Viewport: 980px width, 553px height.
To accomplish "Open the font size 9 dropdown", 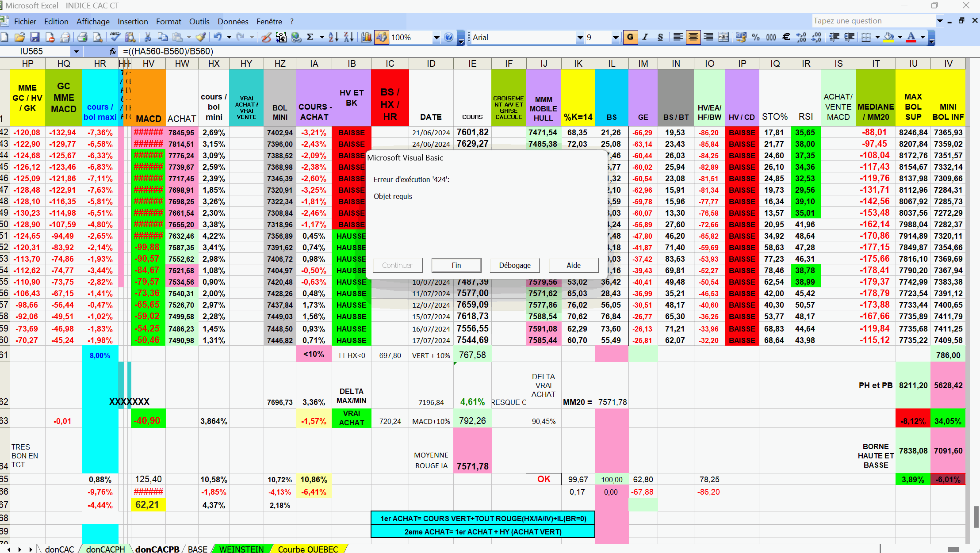I will tap(615, 38).
